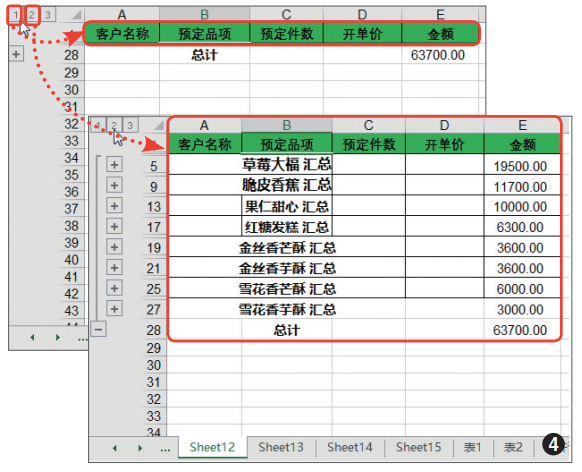
Task: Click 总计 cell in front window
Action: (x=287, y=330)
